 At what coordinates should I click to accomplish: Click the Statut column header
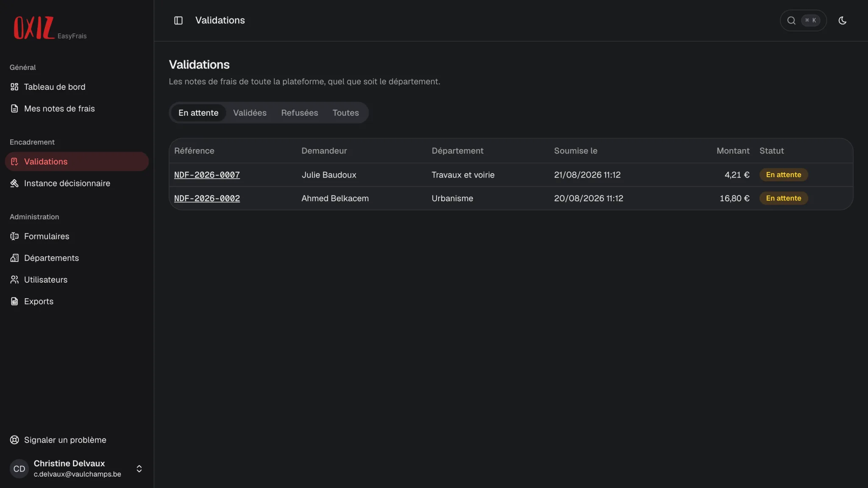point(771,151)
